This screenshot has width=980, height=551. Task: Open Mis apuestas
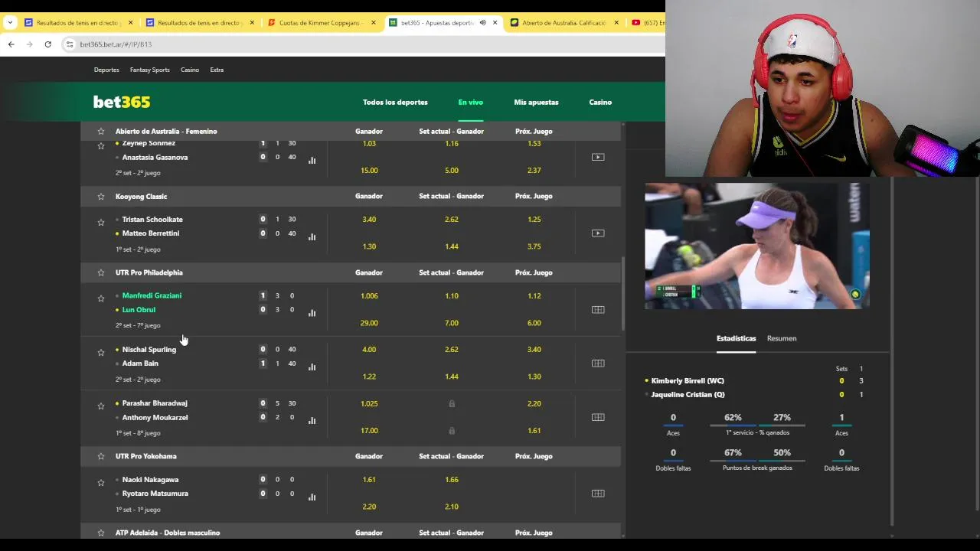[x=536, y=103]
